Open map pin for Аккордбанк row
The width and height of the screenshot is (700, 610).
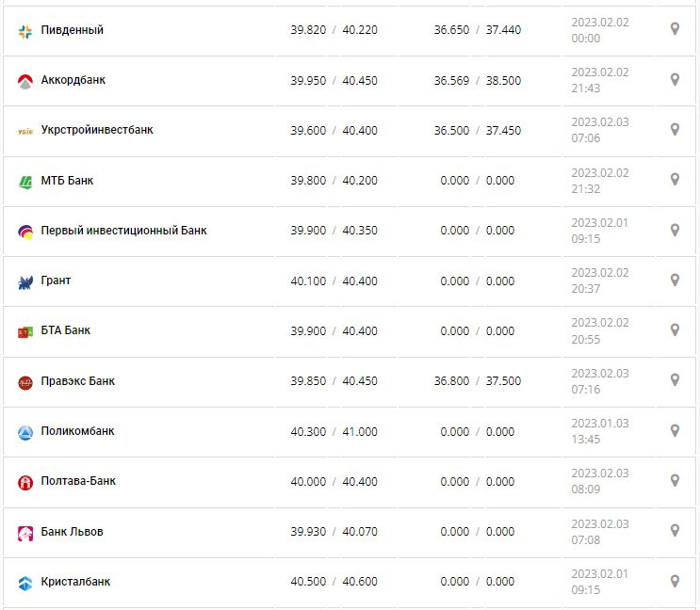click(x=675, y=79)
